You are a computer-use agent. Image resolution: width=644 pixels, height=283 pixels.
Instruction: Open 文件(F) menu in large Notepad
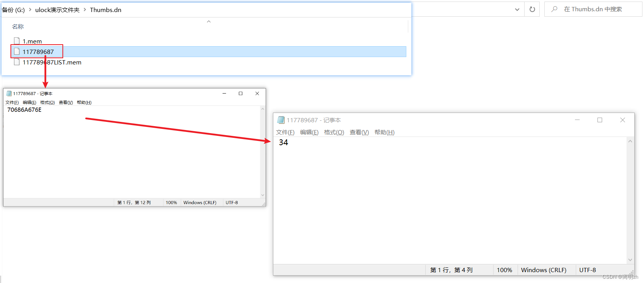[x=285, y=132]
